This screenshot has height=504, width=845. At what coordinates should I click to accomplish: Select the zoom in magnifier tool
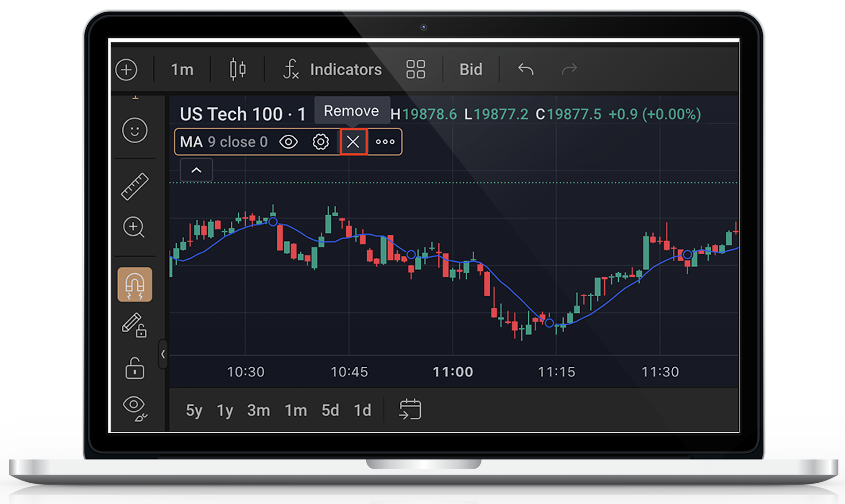coord(134,228)
